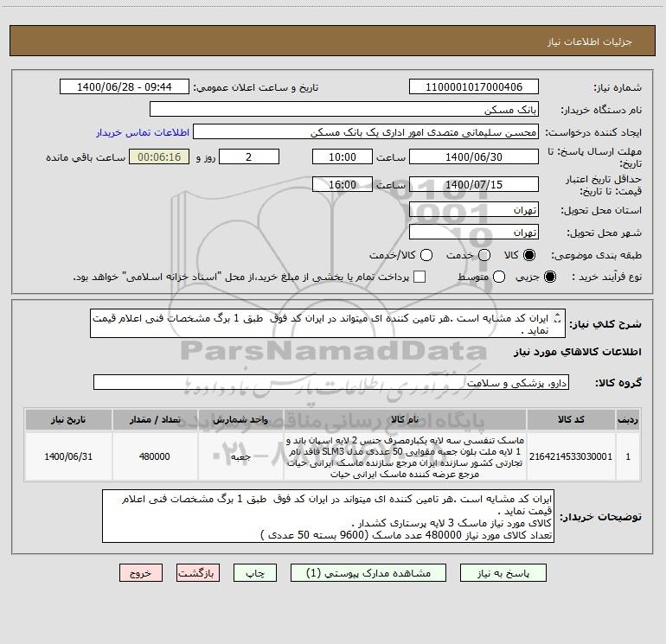Click requester name field محسن سلیمانی

[366, 132]
